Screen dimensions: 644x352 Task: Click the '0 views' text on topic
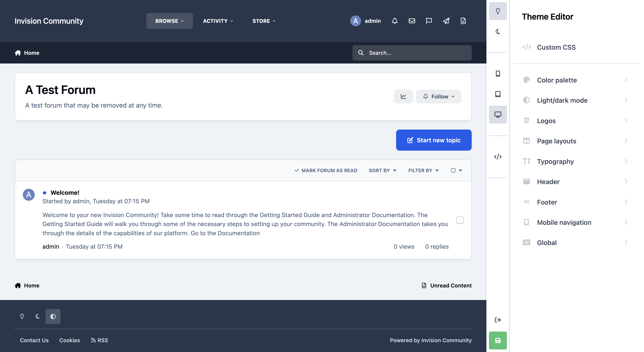404,247
